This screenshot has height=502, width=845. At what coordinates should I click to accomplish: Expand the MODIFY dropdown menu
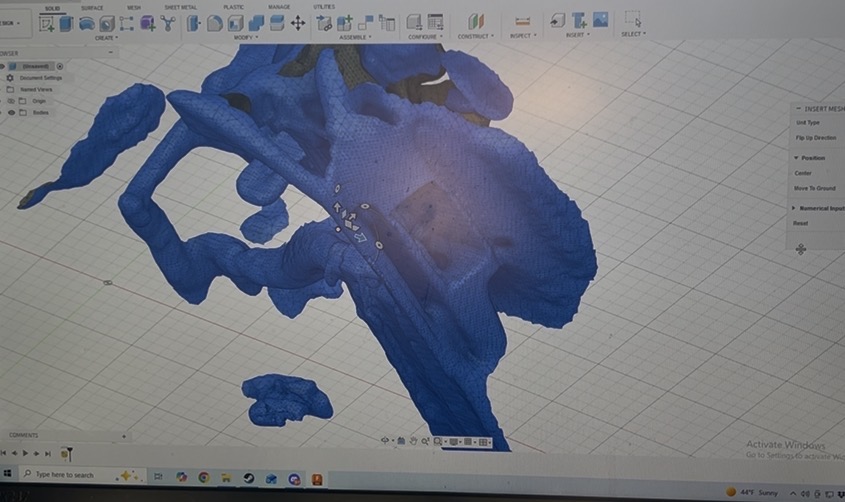244,37
